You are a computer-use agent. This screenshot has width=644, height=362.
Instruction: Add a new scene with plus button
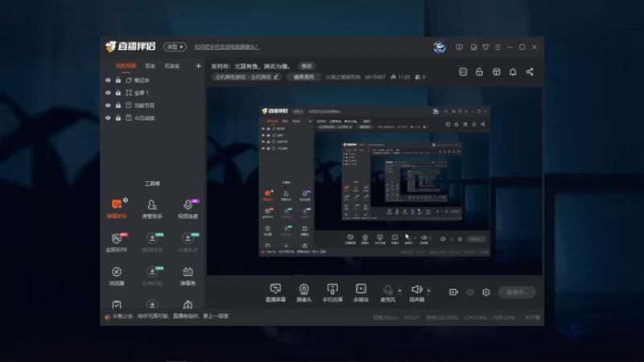pos(198,66)
